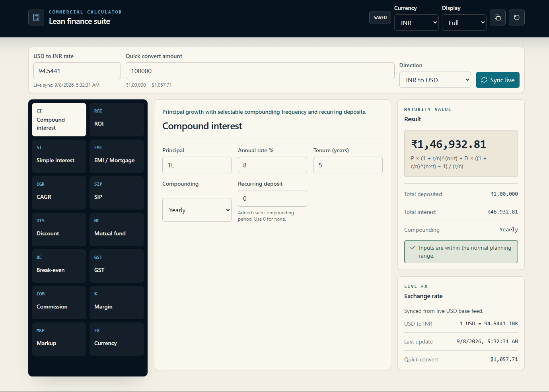Click the compounding formula text in Result
The width and height of the screenshot is (549, 392).
point(449,162)
